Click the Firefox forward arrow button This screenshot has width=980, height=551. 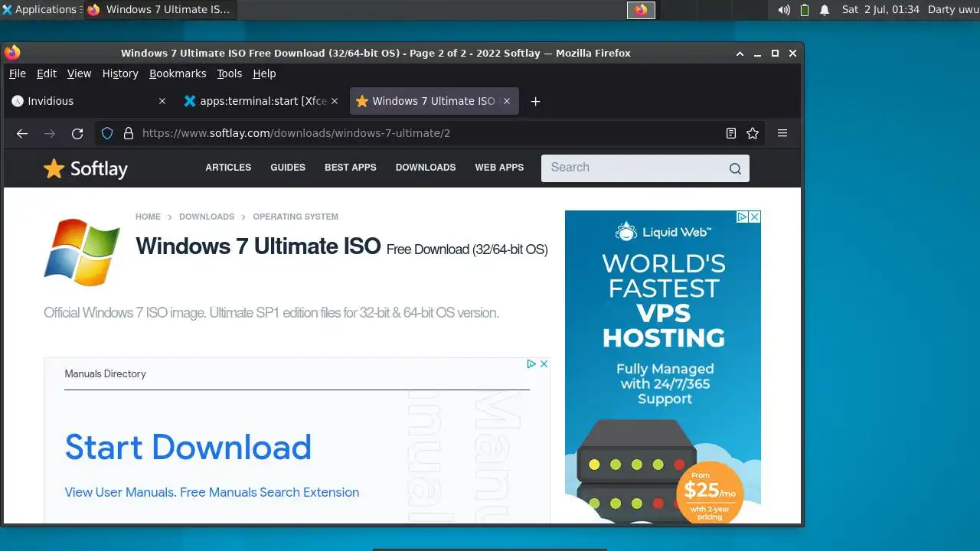click(50, 133)
